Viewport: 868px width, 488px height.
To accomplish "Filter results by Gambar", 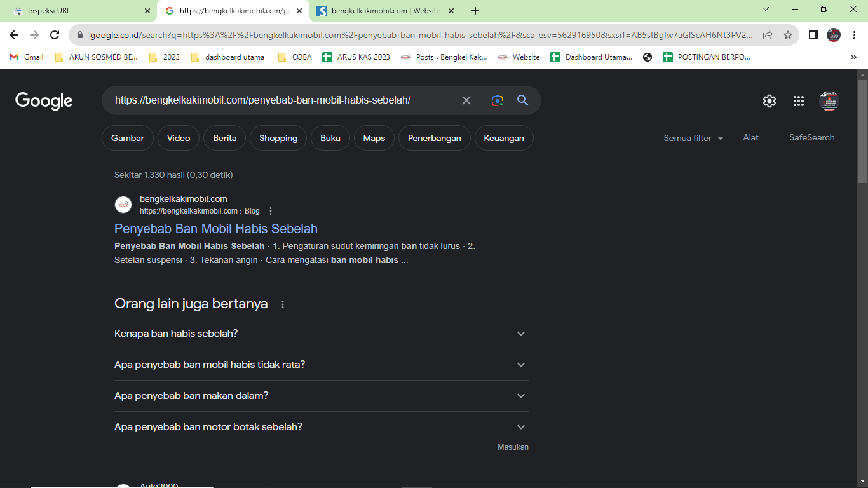I will 128,138.
